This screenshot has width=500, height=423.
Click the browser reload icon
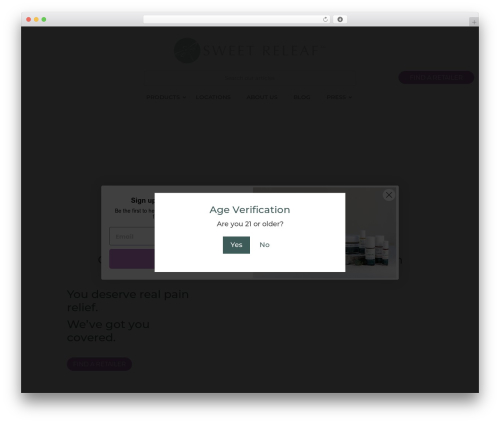click(325, 19)
